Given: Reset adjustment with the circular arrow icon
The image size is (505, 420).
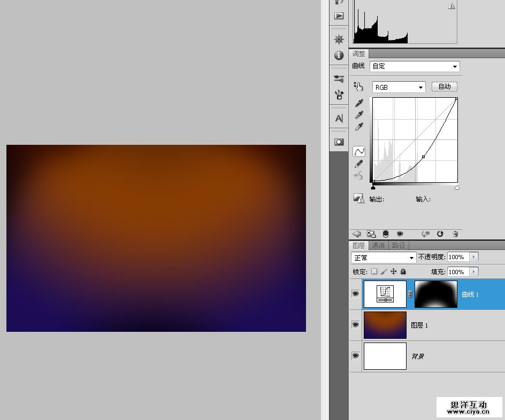Looking at the screenshot, I should click(x=440, y=234).
